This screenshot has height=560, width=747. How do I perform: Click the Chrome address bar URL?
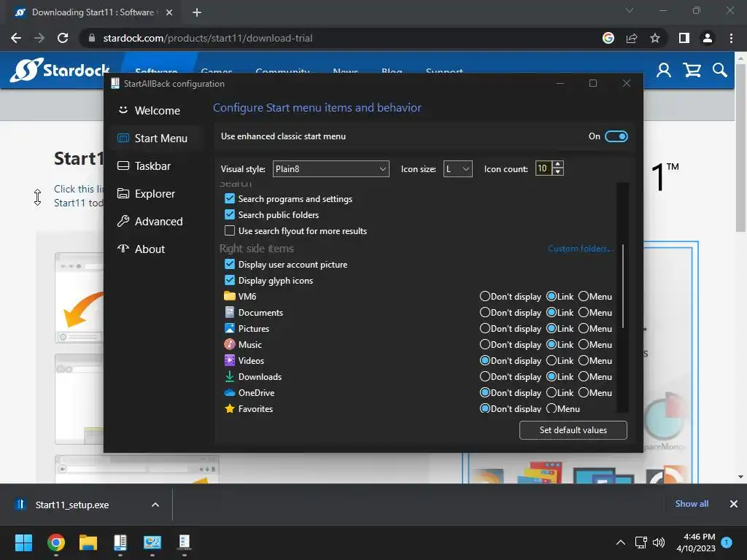pos(208,38)
